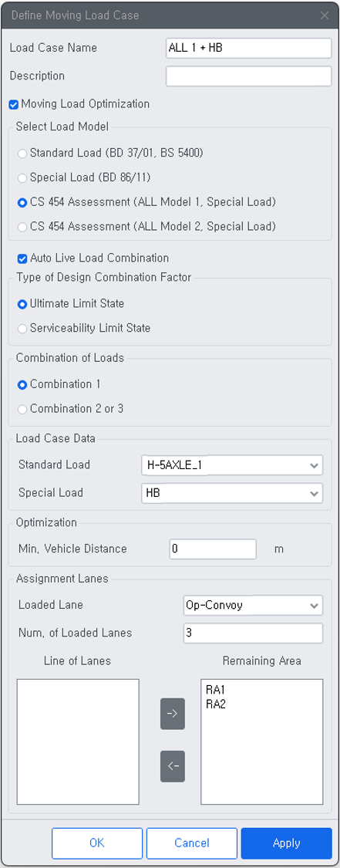Click the OK button
Image resolution: width=340 pixels, height=868 pixels.
point(97,843)
